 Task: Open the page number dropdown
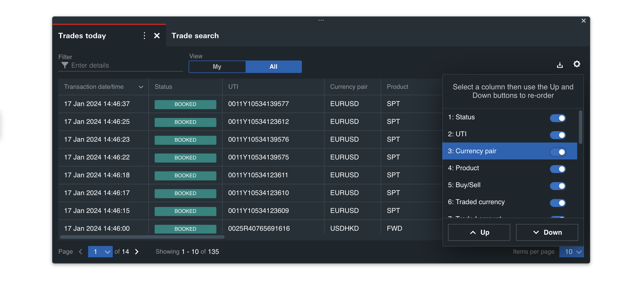coord(100,252)
